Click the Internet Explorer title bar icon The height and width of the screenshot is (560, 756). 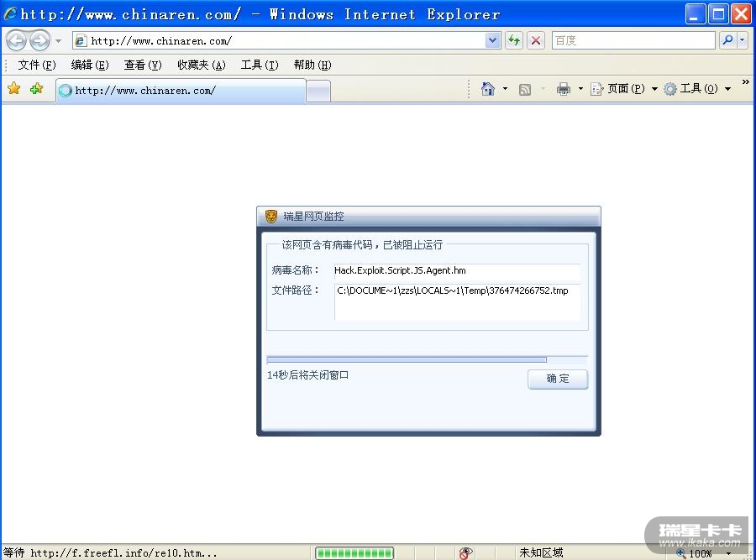tap(9, 14)
